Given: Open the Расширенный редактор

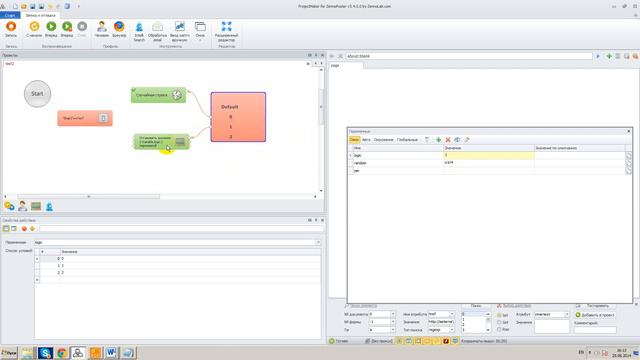Looking at the screenshot, I should [x=227, y=31].
